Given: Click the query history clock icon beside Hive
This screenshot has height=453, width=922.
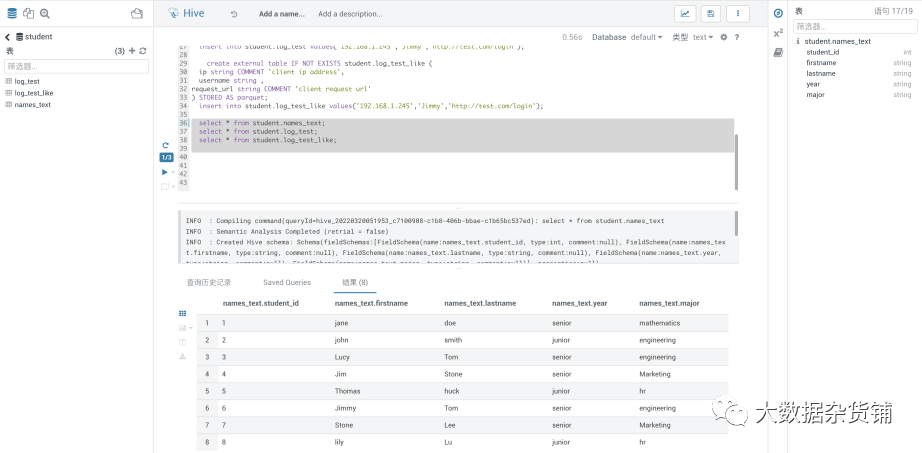Looking at the screenshot, I should tap(234, 14).
